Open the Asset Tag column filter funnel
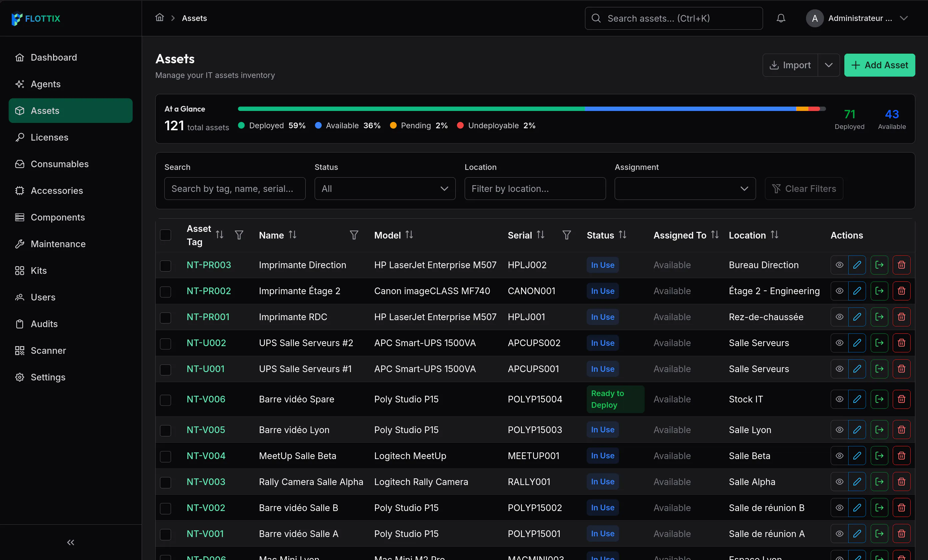 (239, 235)
